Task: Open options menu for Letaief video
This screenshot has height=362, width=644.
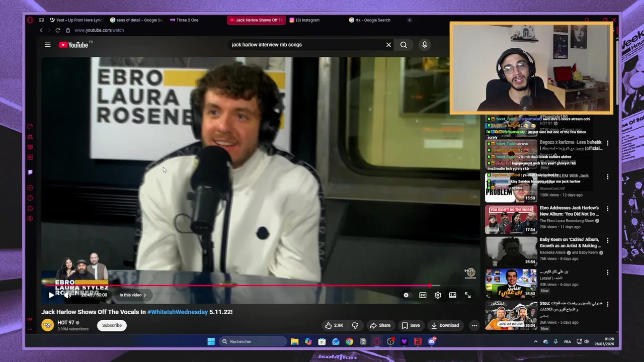Action: coord(607,273)
